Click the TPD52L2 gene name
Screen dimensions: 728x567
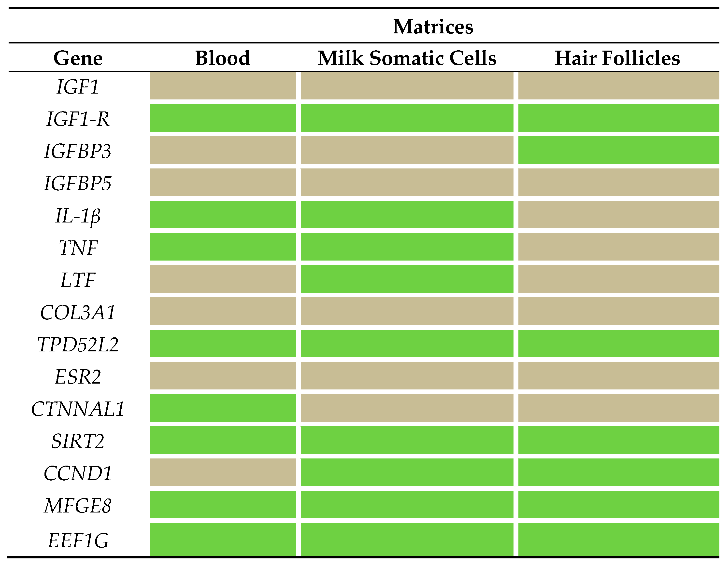coord(78,345)
